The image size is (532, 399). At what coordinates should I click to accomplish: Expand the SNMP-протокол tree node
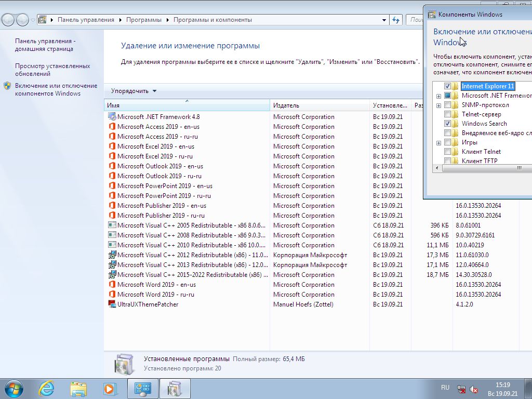pos(438,105)
